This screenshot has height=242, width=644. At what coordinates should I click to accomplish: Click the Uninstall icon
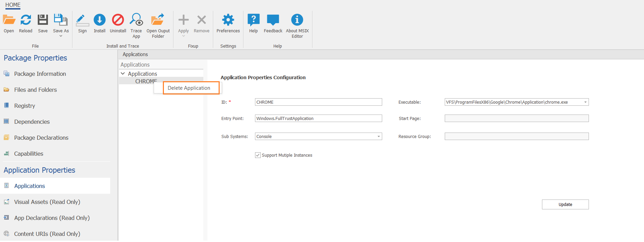118,20
